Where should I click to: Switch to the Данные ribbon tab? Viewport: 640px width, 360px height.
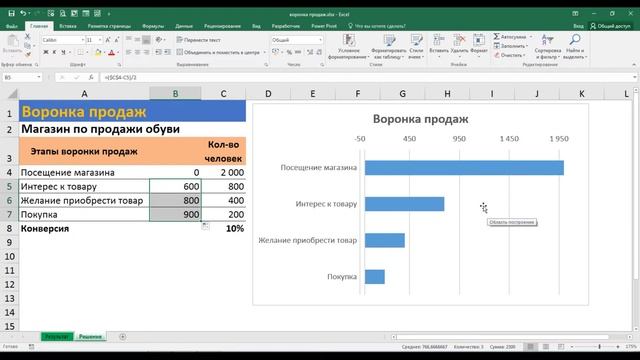pos(184,26)
